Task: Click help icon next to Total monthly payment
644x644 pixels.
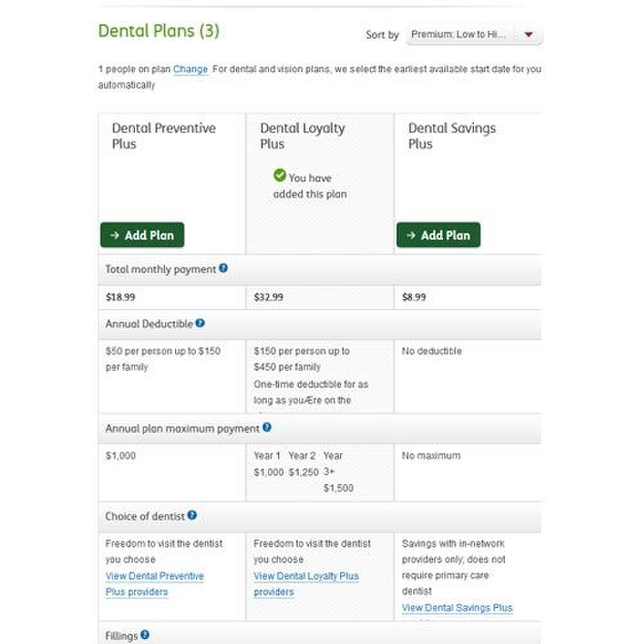Action: 223,268
